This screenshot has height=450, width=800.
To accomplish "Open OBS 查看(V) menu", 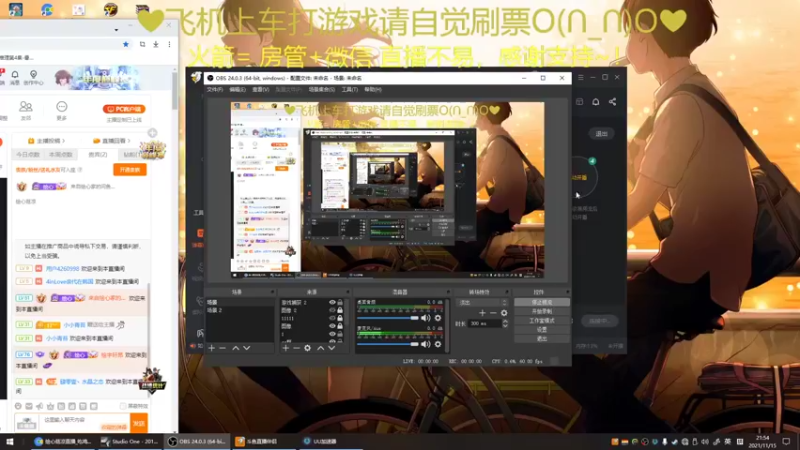I will [x=260, y=89].
